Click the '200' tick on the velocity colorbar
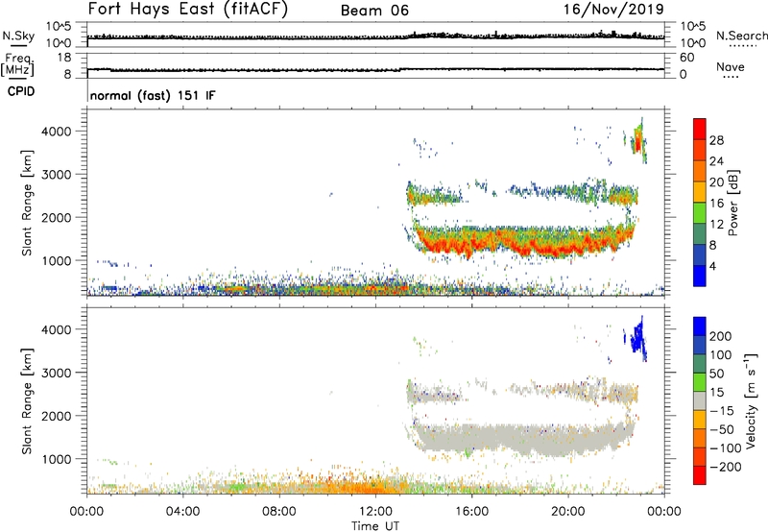Screen dimensions: 768x532 (x=721, y=336)
